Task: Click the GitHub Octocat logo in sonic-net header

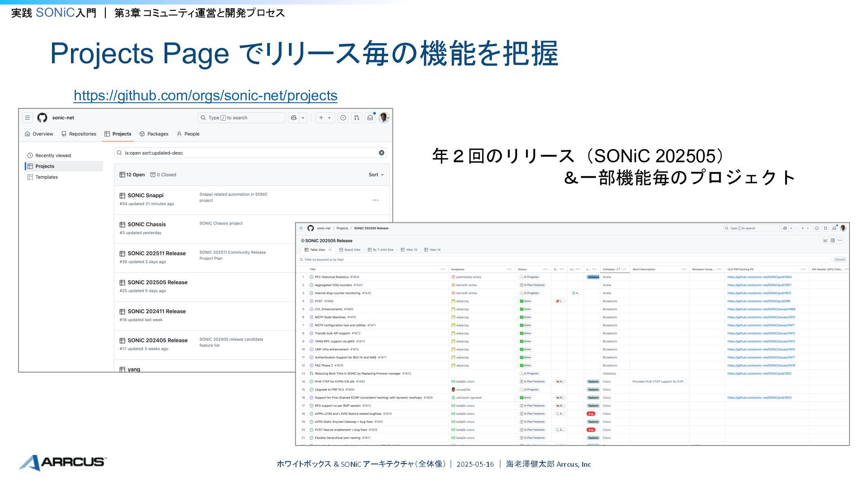Action: coord(42,118)
